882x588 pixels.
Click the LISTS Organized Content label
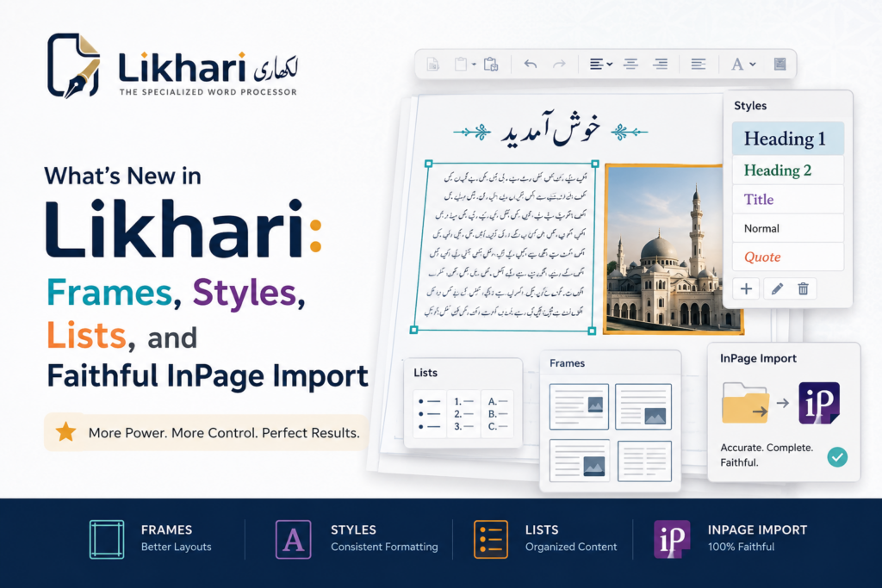pyautogui.click(x=571, y=538)
